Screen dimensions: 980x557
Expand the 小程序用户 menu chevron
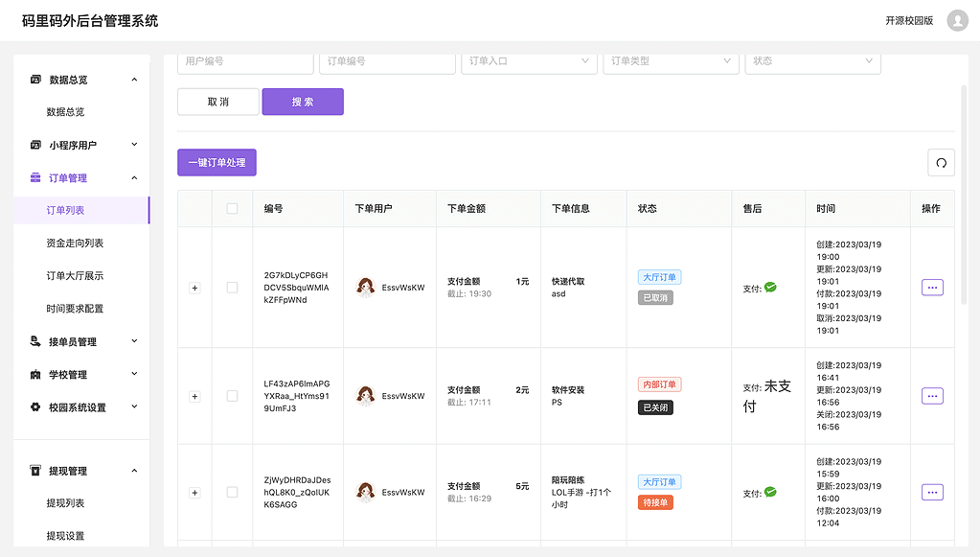coord(134,145)
